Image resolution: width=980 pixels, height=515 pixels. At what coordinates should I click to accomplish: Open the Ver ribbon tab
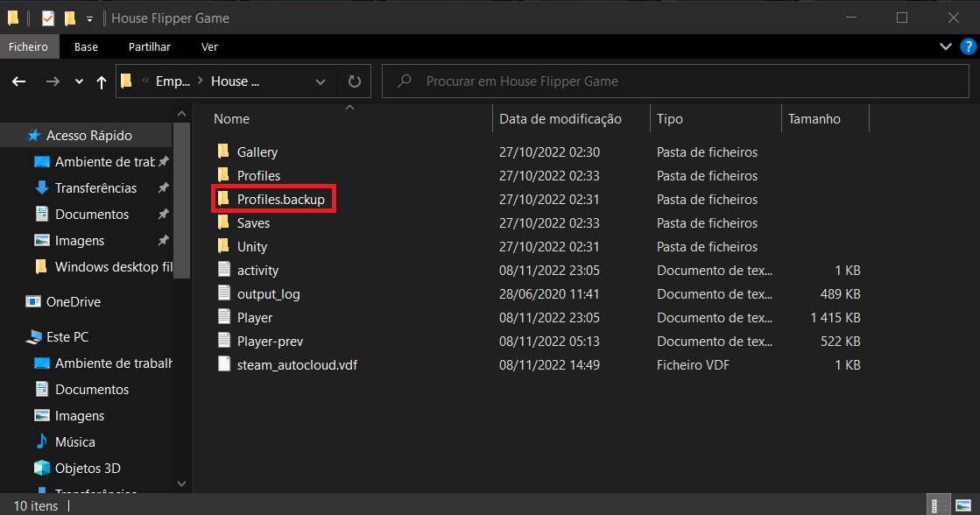point(209,46)
